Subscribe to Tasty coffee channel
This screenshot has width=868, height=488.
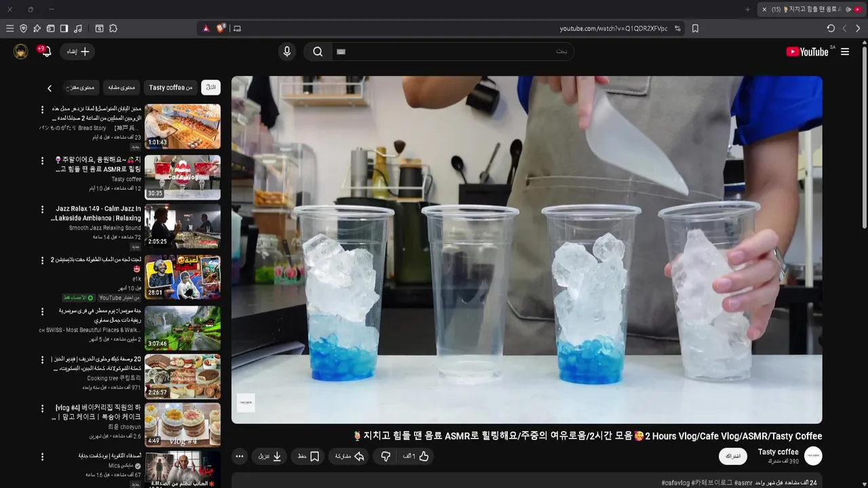click(733, 456)
